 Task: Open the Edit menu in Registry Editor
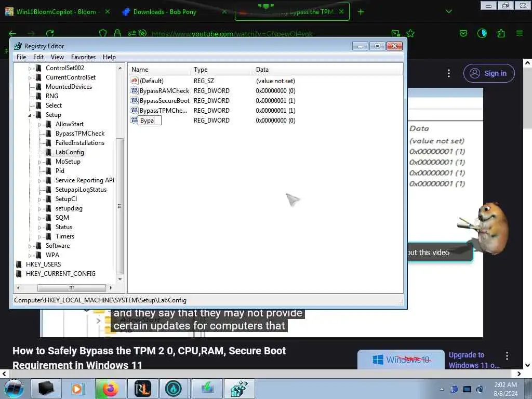click(38, 57)
